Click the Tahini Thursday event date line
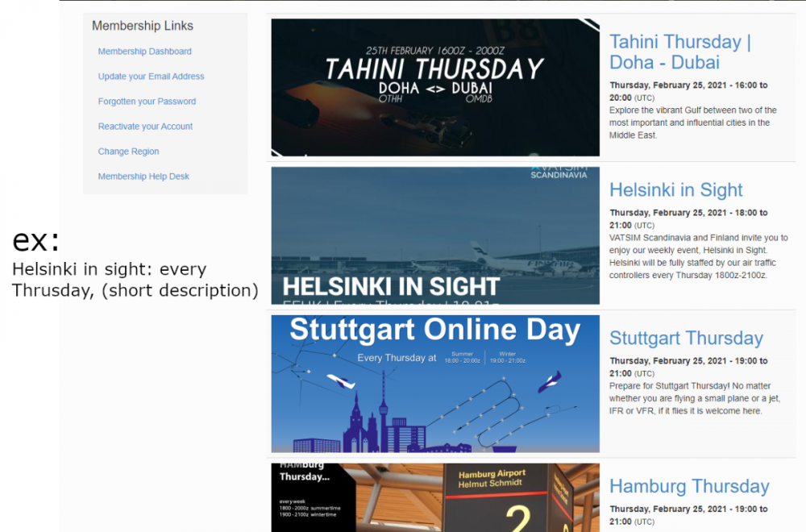The width and height of the screenshot is (806, 532). (x=688, y=90)
